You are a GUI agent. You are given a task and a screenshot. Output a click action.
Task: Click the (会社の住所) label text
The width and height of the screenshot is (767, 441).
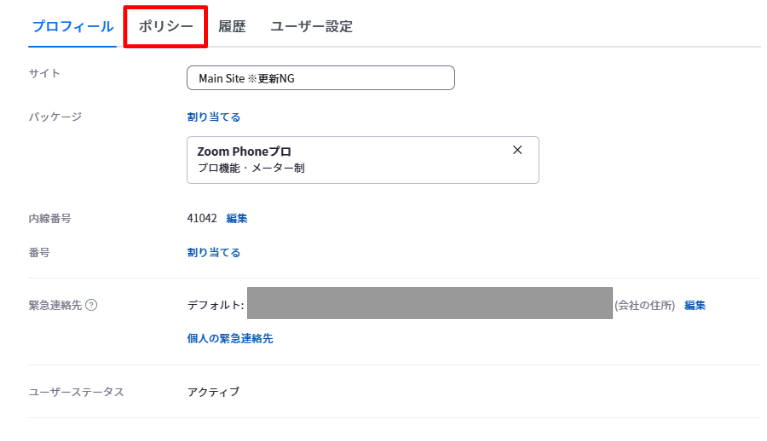(x=645, y=306)
